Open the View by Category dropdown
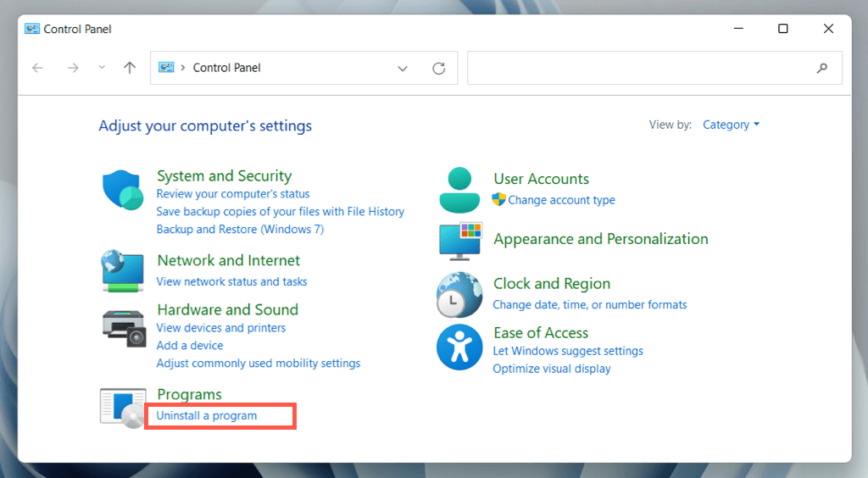Image resolution: width=868 pixels, height=478 pixels. click(731, 125)
